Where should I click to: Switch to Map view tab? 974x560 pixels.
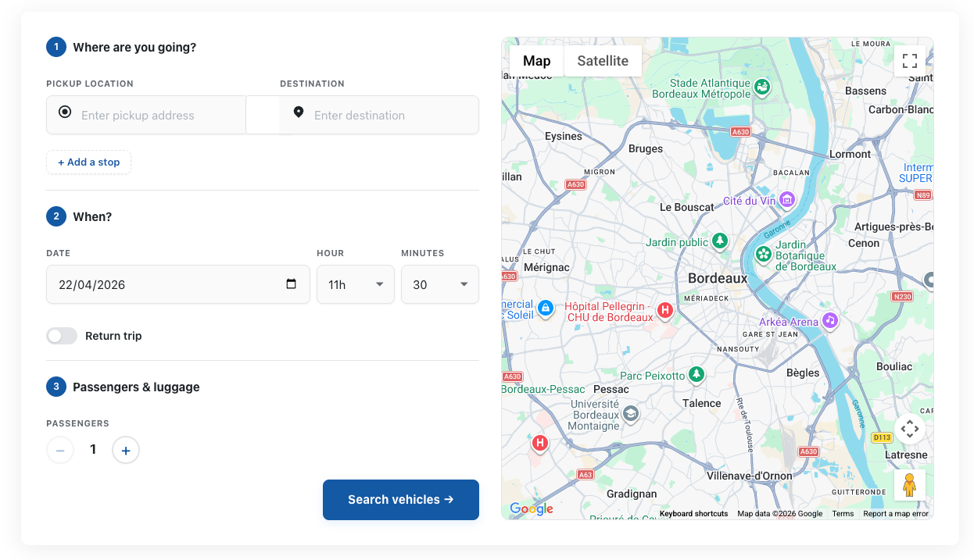(536, 61)
